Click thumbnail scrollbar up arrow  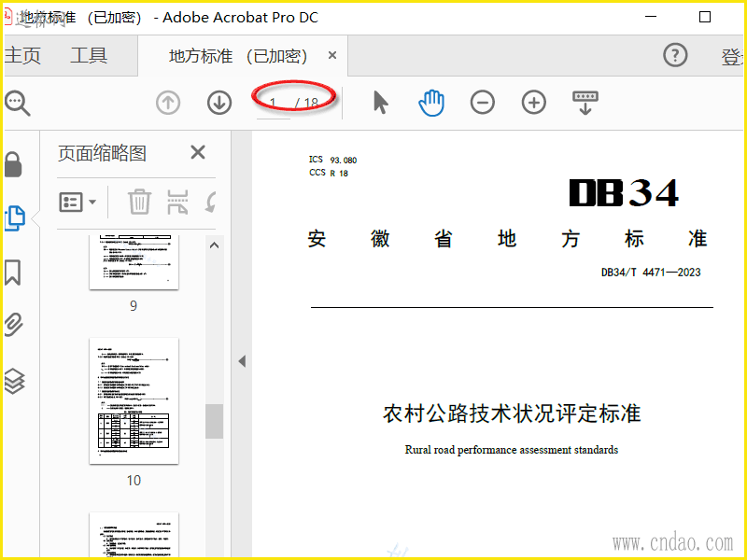click(215, 245)
